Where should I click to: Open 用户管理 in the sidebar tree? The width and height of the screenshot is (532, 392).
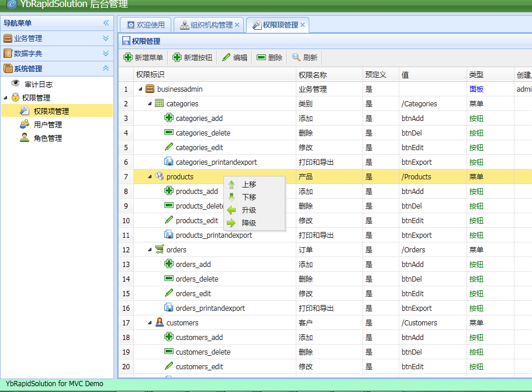click(x=48, y=125)
